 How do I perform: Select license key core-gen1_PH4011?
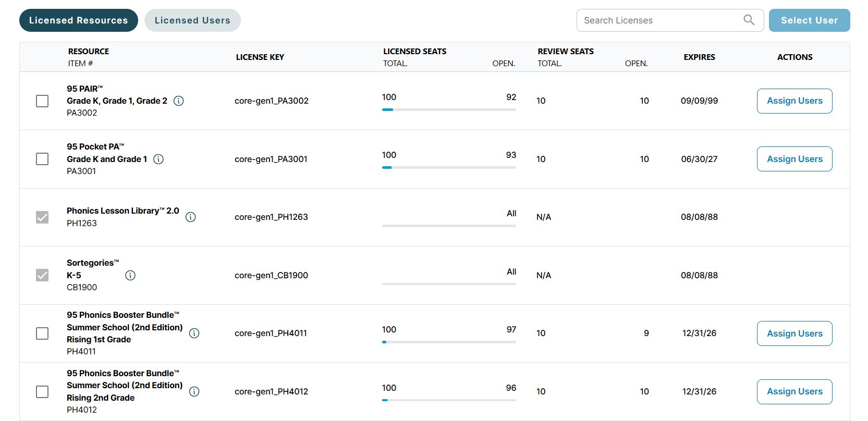[x=271, y=333]
